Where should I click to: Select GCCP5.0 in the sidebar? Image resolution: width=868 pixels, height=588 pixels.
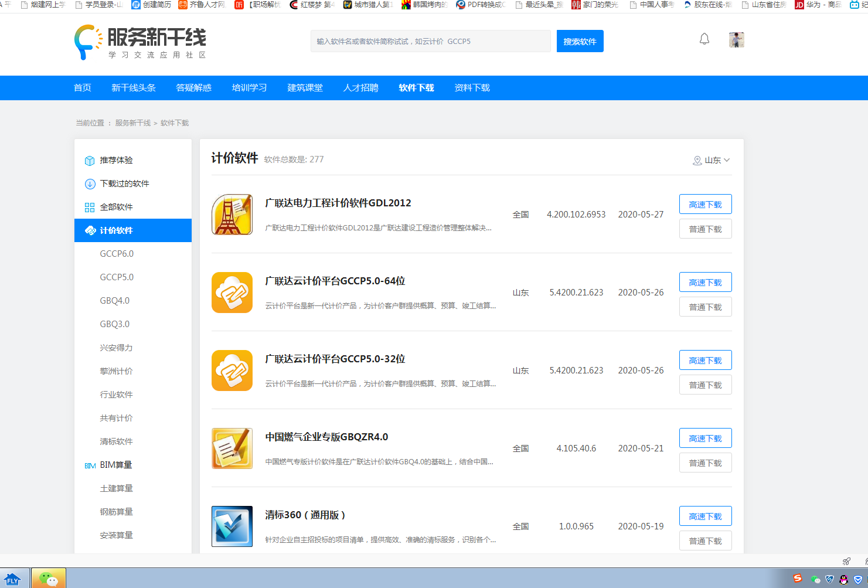(x=117, y=277)
